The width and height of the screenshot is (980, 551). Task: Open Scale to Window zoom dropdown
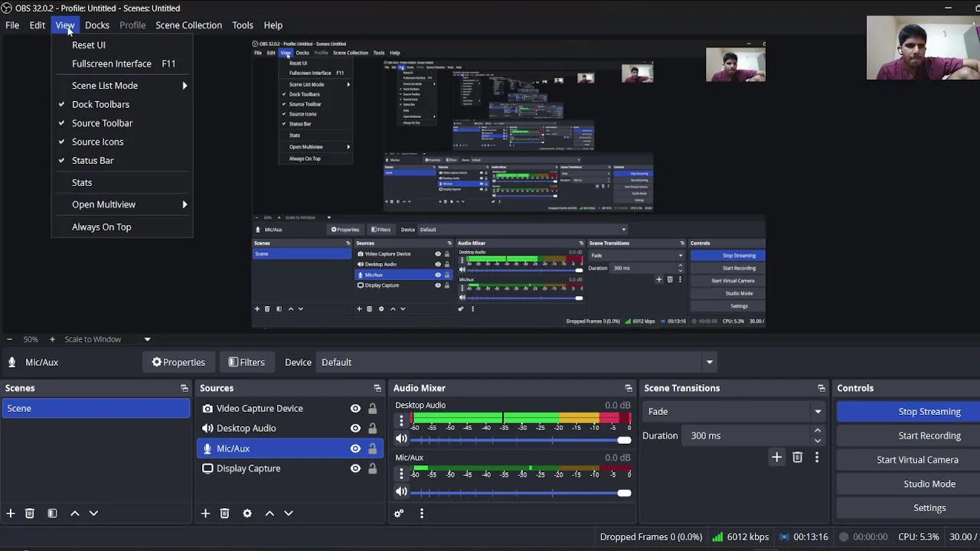108,339
